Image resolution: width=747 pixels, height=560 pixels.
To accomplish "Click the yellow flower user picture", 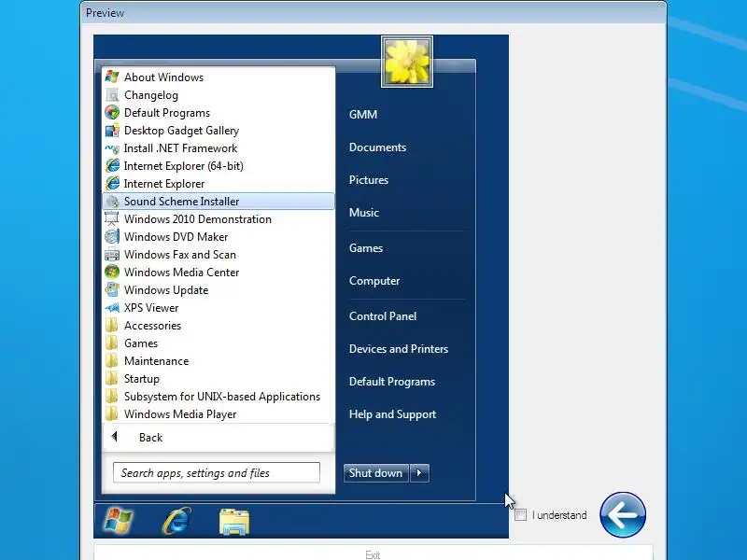I will 407,62.
